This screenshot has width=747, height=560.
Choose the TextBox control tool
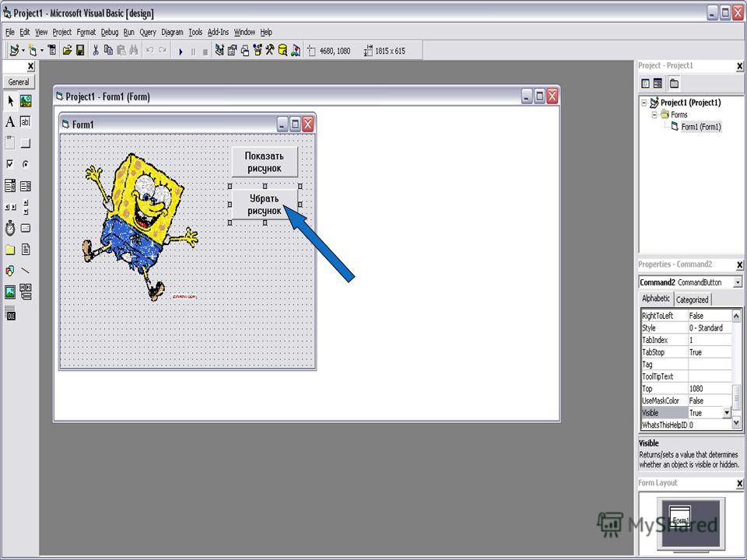click(x=26, y=122)
